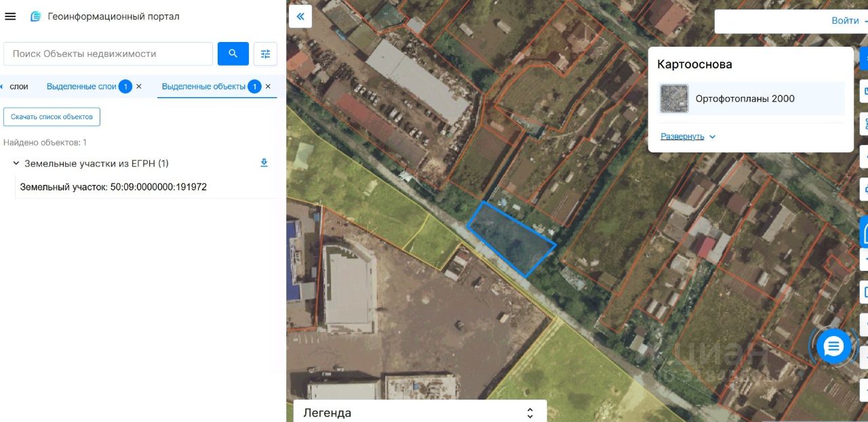The image size is (868, 422).
Task: Select parcel 50:09:0000000:191972 in list
Action: click(113, 187)
